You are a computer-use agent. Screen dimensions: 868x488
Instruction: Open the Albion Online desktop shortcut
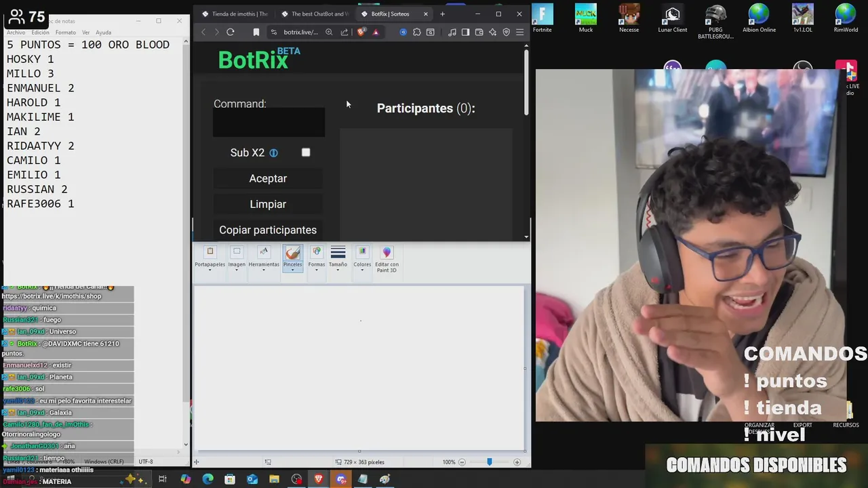(x=759, y=18)
